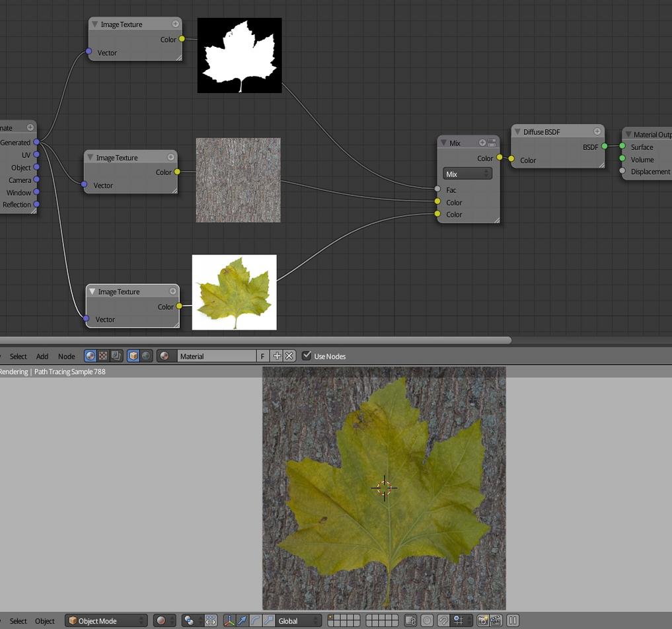The height and width of the screenshot is (629, 672).
Task: Open viewport shading sphere selector
Action: [165, 621]
